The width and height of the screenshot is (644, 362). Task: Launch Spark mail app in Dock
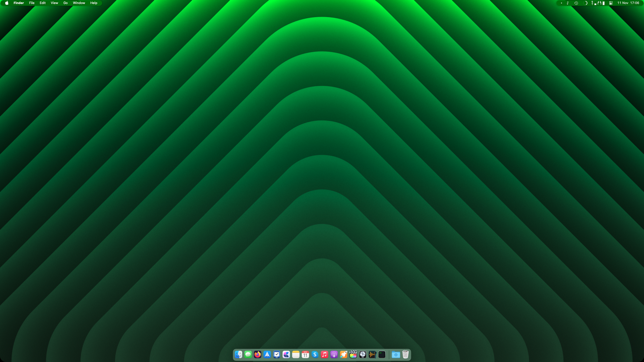[x=267, y=354]
